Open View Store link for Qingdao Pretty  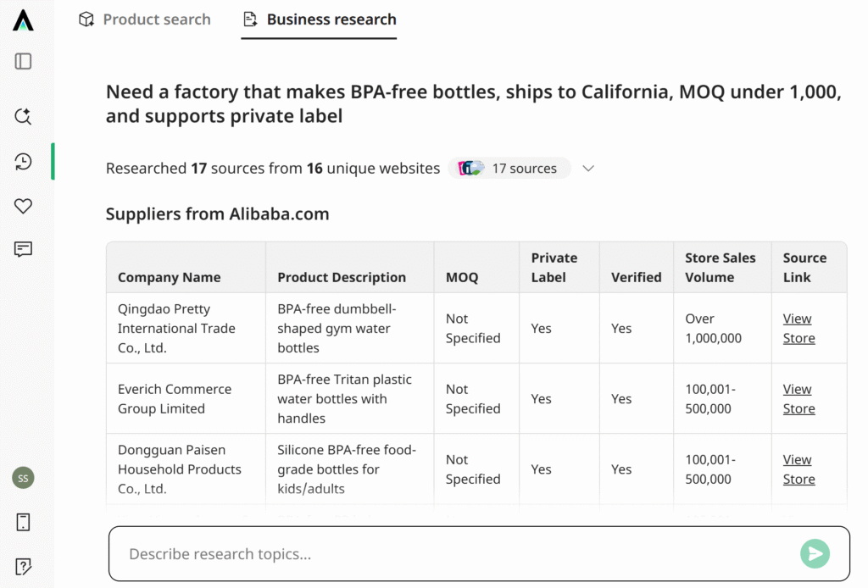click(x=798, y=329)
